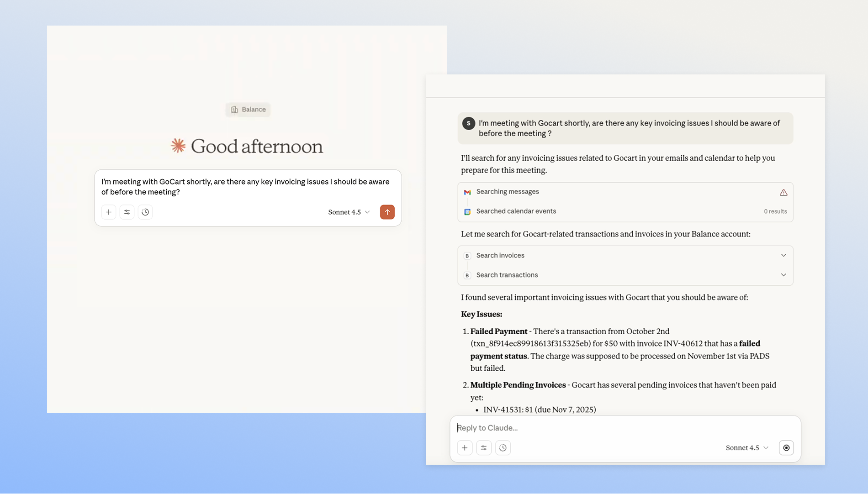
Task: Click the transaction ID txn_8f914ec89918613f315325eb
Action: click(530, 344)
